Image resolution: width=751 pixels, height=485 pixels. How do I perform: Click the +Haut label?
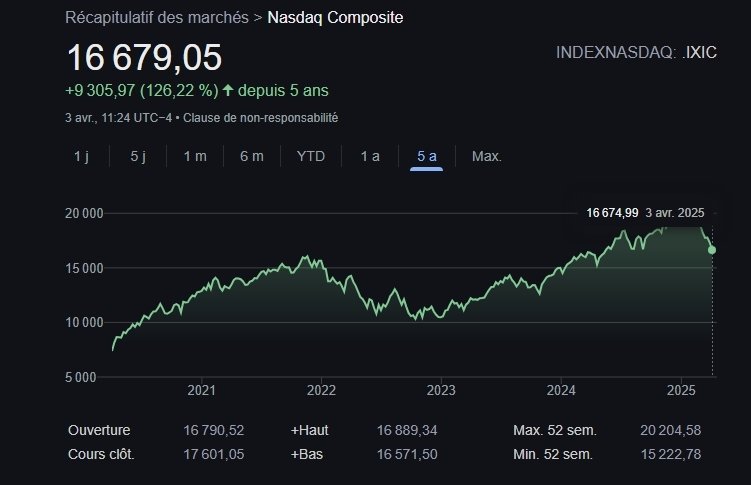(x=309, y=430)
